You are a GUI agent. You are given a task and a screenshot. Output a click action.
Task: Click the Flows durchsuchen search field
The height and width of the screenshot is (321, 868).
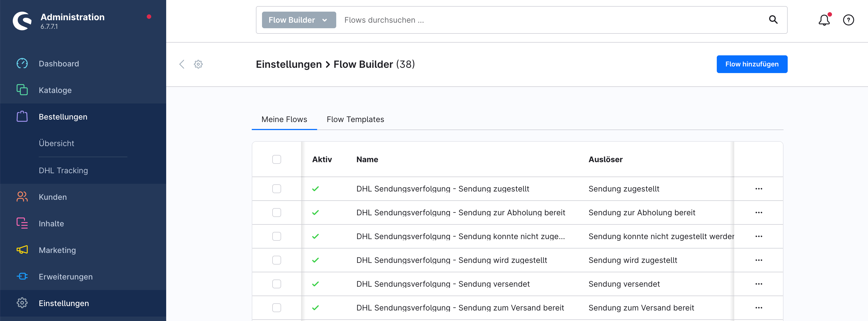tap(553, 20)
